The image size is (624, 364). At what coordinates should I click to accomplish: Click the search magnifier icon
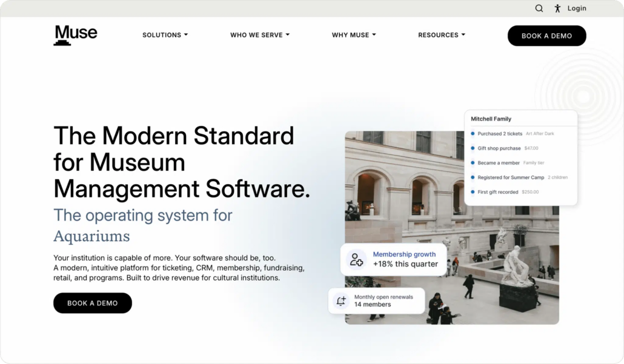tap(539, 8)
